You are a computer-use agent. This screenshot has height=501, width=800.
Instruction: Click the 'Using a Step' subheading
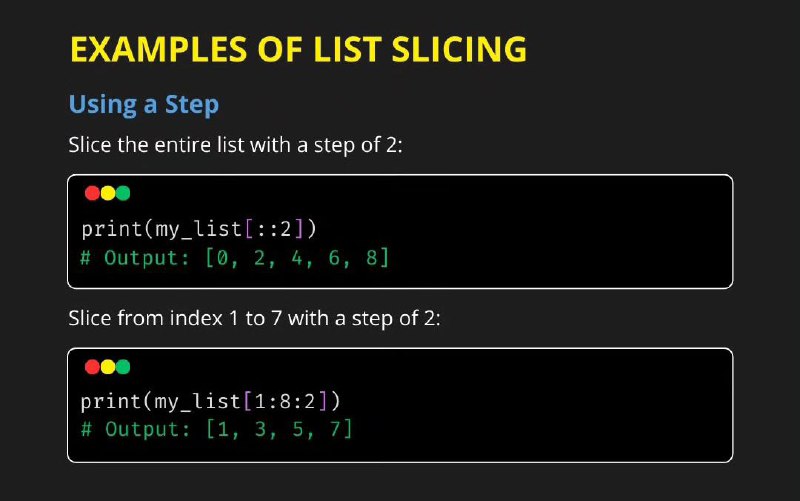pyautogui.click(x=144, y=105)
